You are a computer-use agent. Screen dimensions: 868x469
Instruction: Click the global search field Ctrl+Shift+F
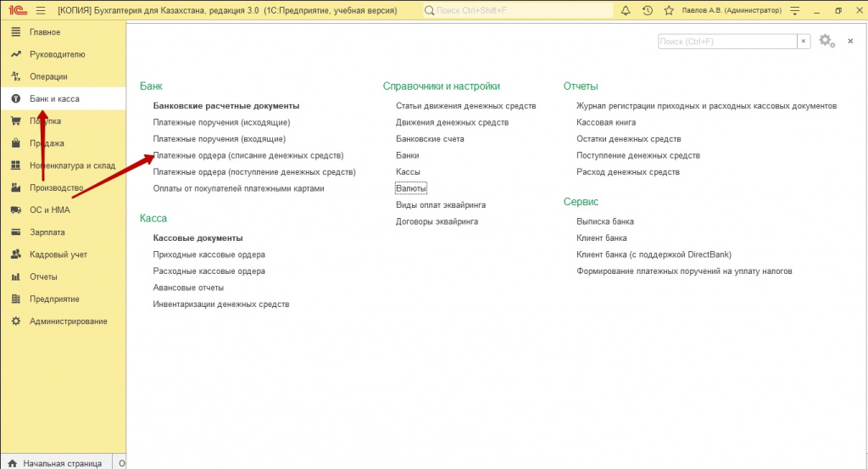click(518, 10)
